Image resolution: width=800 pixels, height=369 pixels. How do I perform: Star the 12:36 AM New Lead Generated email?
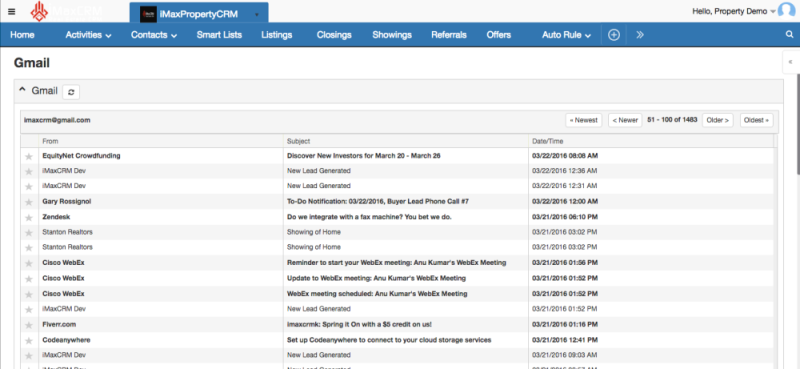29,171
